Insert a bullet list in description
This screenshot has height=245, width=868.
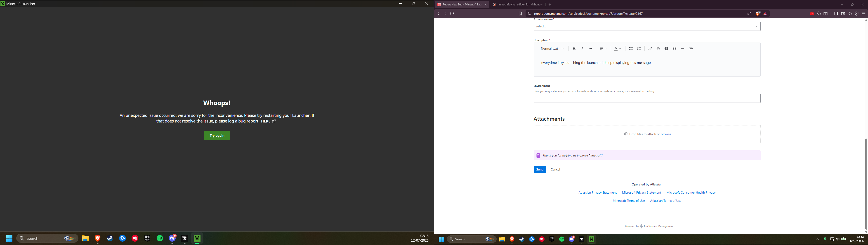click(631, 49)
